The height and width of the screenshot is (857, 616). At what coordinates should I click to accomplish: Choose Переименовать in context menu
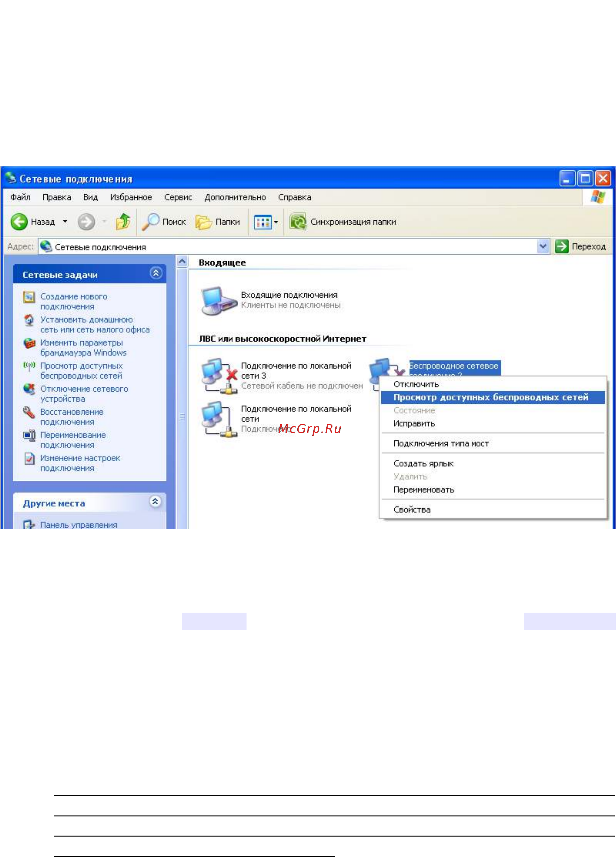point(493,490)
